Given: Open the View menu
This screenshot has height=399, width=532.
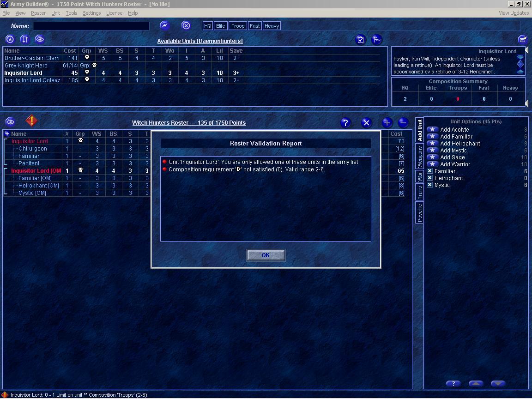Looking at the screenshot, I should tap(20, 13).
